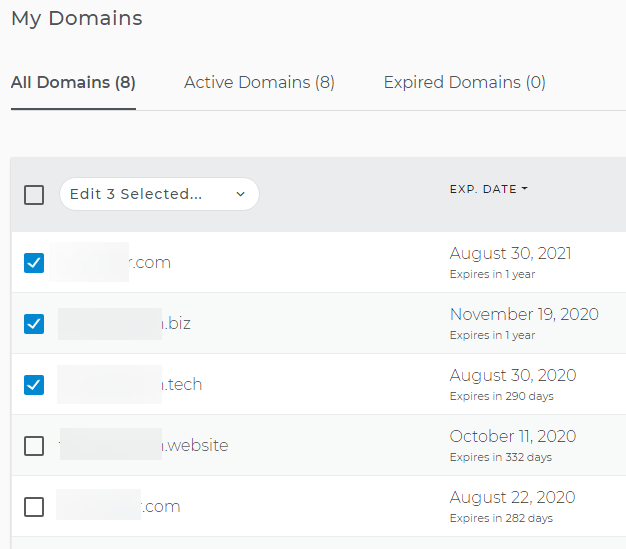Click the date August 30, 2021

510,254
